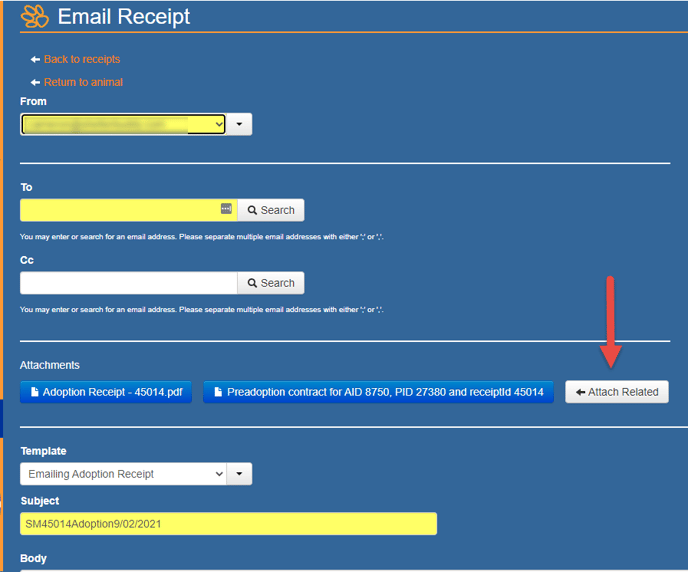Open the From sender address dropdown

point(122,124)
